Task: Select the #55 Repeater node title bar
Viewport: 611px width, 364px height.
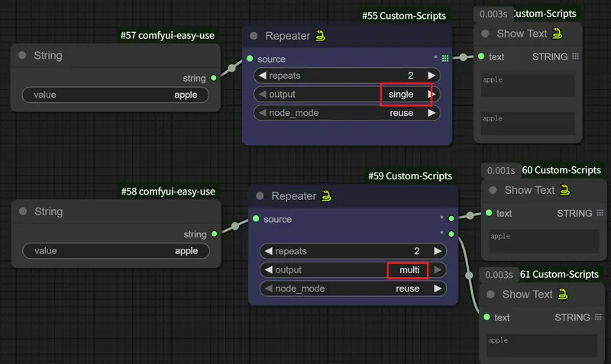Action: point(347,36)
